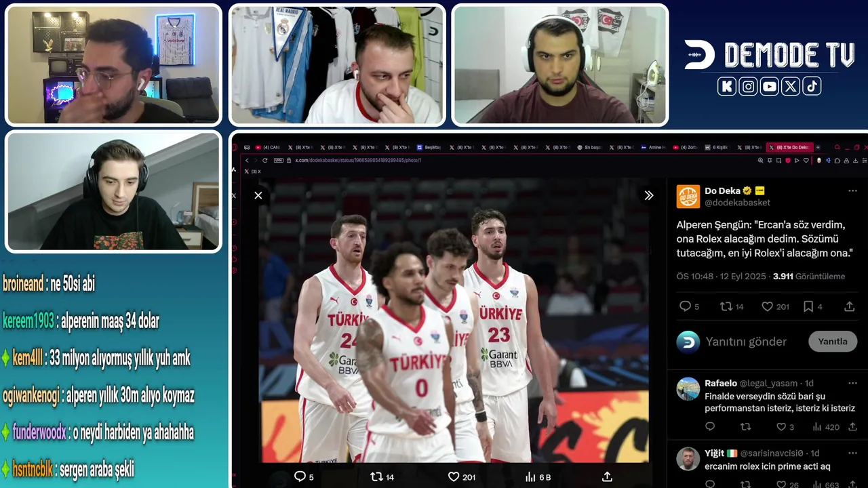
Task: Click share icon under the photo
Action: point(607,477)
